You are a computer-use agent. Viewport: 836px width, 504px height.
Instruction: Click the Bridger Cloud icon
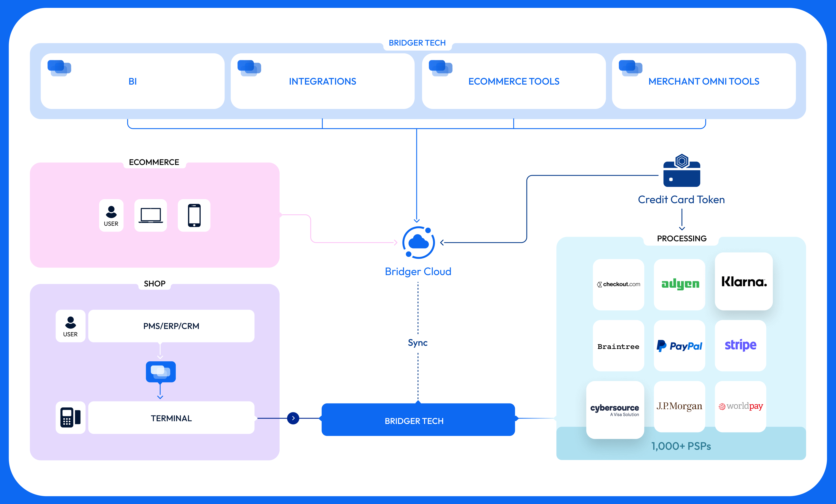[x=418, y=242]
